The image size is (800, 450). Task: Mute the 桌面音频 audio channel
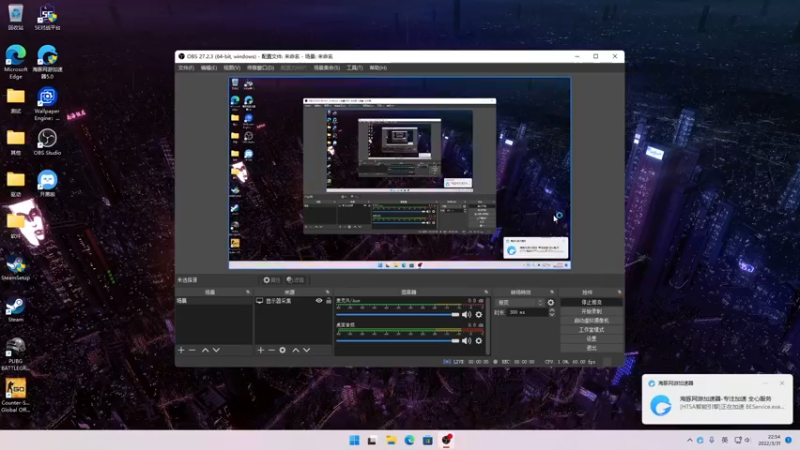[x=466, y=341]
